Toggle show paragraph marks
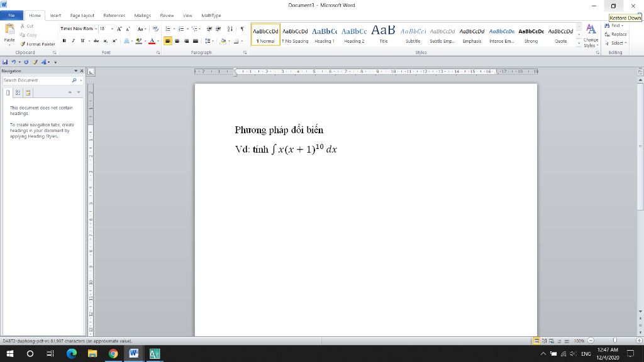Image resolution: width=644 pixels, height=362 pixels. coord(242,29)
